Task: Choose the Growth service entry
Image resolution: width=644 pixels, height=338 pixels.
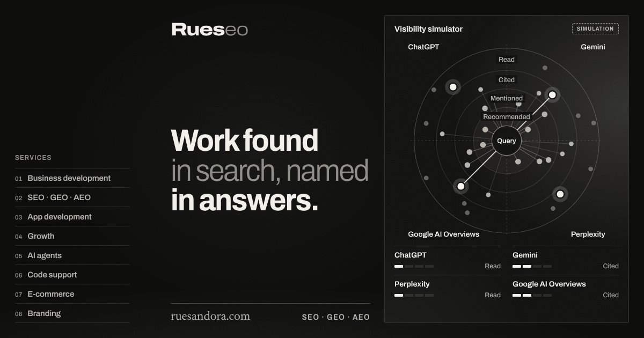Action: (x=72, y=236)
